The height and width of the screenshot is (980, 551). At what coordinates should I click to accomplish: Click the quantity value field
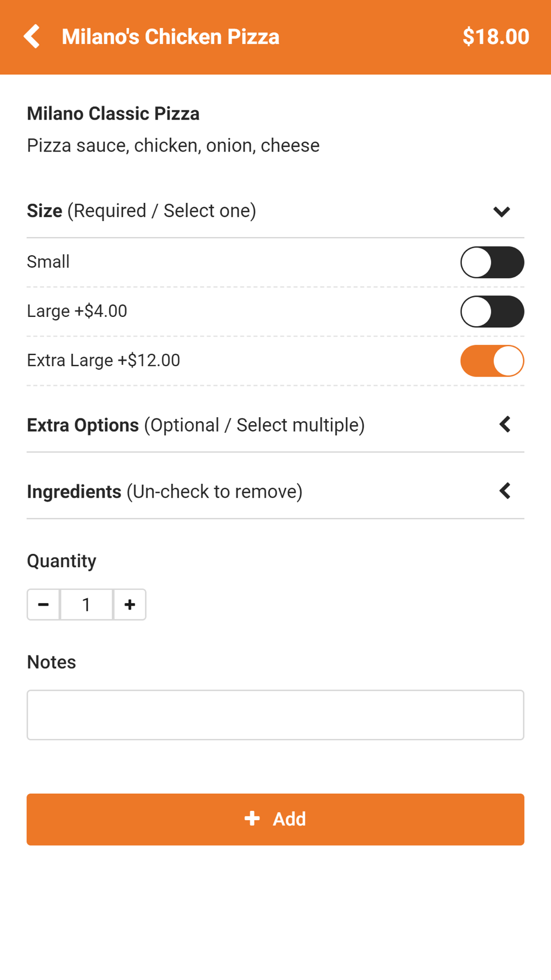87,605
